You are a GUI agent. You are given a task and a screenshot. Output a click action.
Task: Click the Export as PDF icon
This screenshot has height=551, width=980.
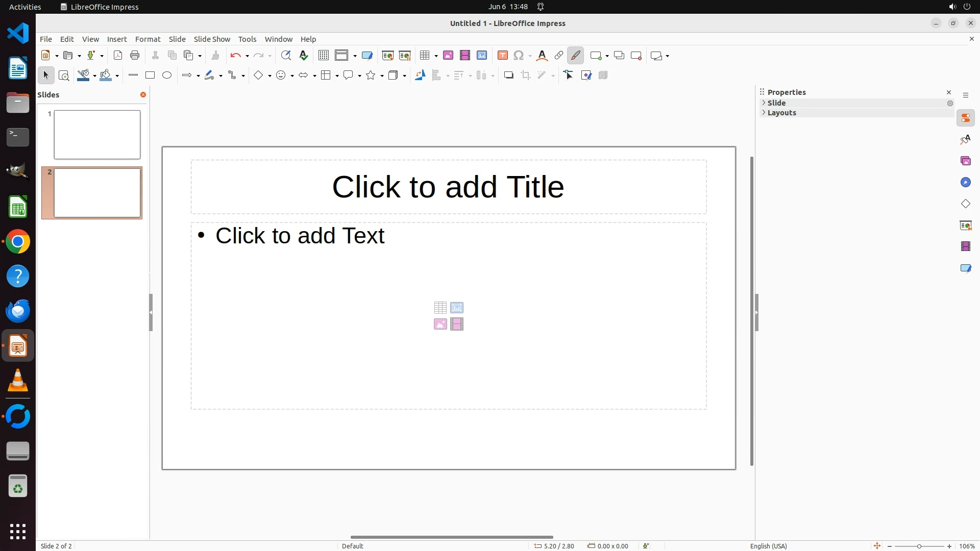point(118,56)
